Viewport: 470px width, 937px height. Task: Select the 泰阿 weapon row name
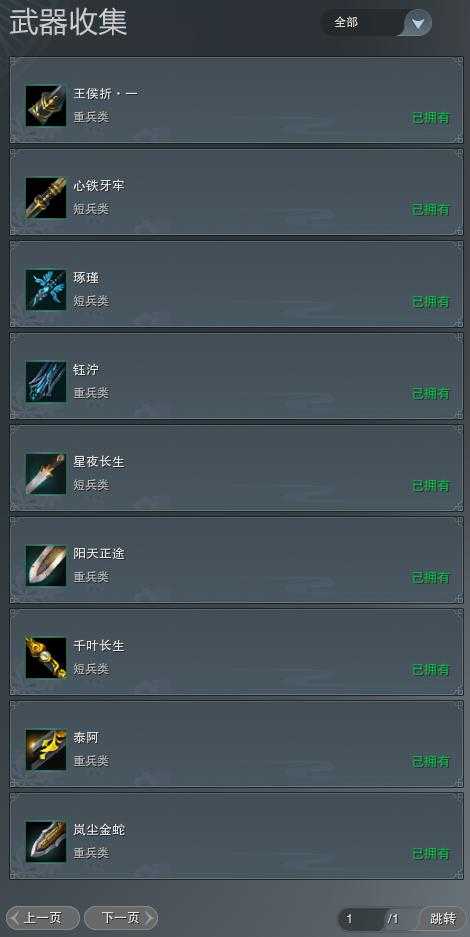coord(85,738)
